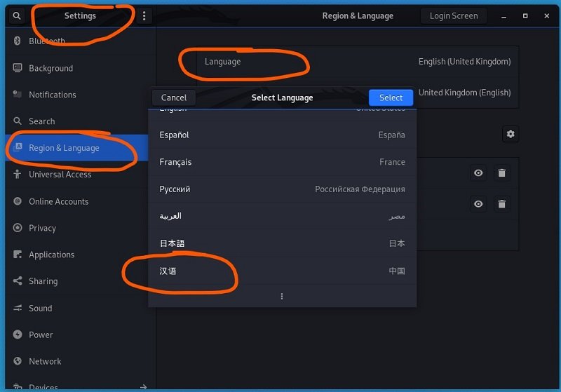
Task: Open Devices submenu arrow in sidebar
Action: (x=143, y=386)
